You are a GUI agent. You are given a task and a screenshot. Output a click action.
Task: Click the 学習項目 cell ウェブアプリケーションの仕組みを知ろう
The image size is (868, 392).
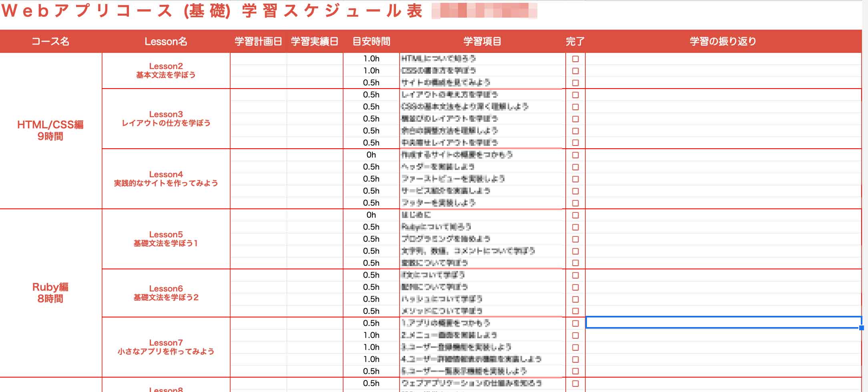pyautogui.click(x=482, y=384)
